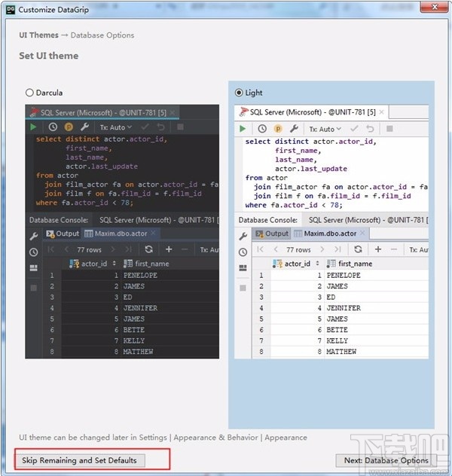
Task: Click the run query icon in Light preview
Action: (243, 129)
